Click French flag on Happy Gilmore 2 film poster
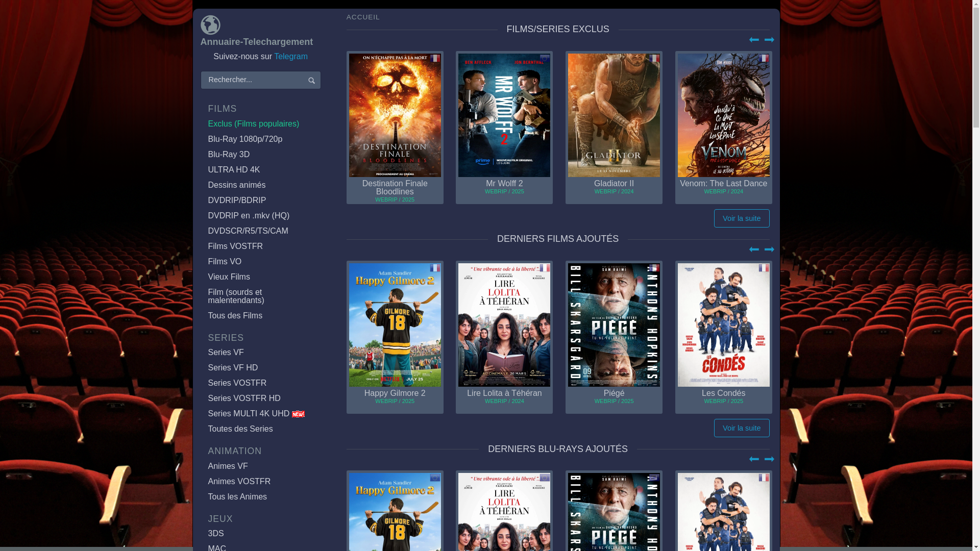The image size is (980, 551). coord(435,268)
